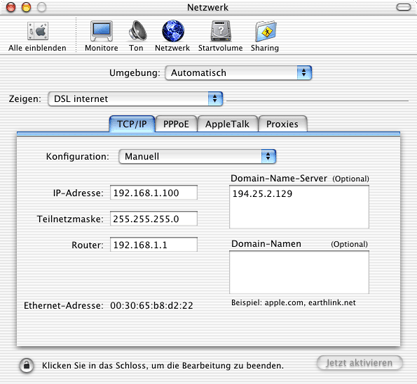Viewport: 417px width, 384px height.
Task: Click the Teilnetzmaske field with 255.255.255.0
Action: pyautogui.click(x=154, y=219)
